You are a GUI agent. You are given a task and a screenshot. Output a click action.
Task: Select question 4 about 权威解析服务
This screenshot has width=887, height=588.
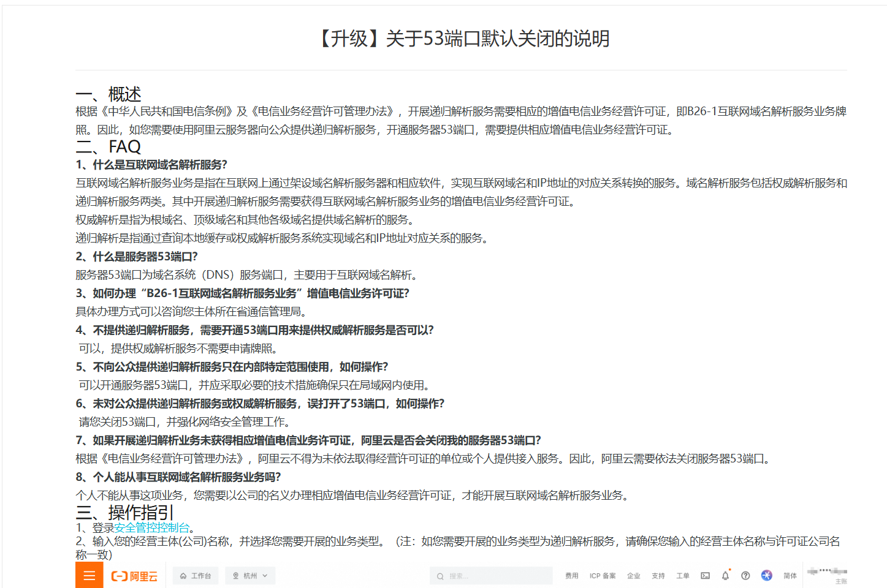[254, 330]
